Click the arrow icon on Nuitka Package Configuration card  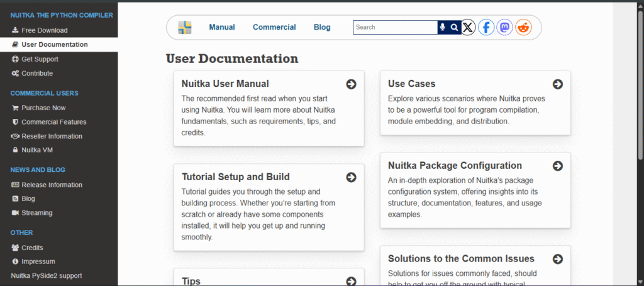[558, 166]
